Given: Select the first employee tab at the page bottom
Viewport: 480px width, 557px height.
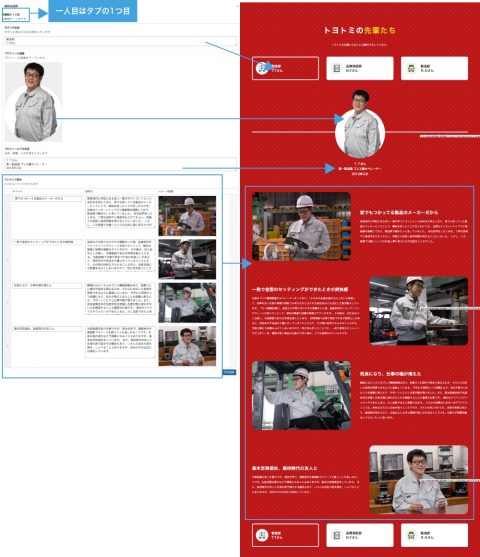Looking at the screenshot, I should pyautogui.click(x=285, y=535).
